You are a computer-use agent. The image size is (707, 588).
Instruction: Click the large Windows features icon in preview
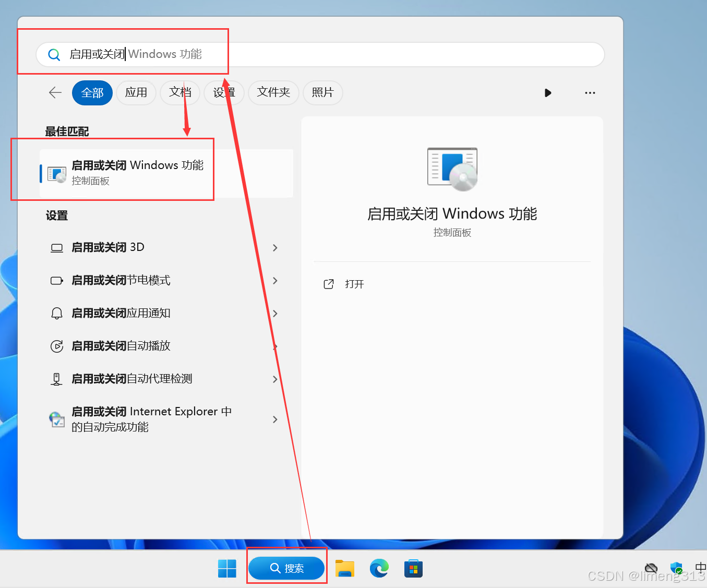[452, 169]
